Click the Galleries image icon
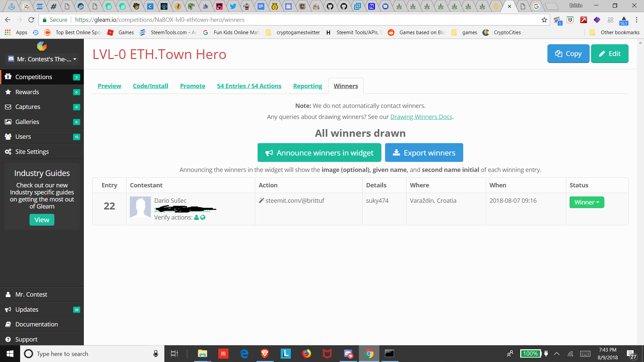Screen dimensions: 644x362 click(8, 122)
